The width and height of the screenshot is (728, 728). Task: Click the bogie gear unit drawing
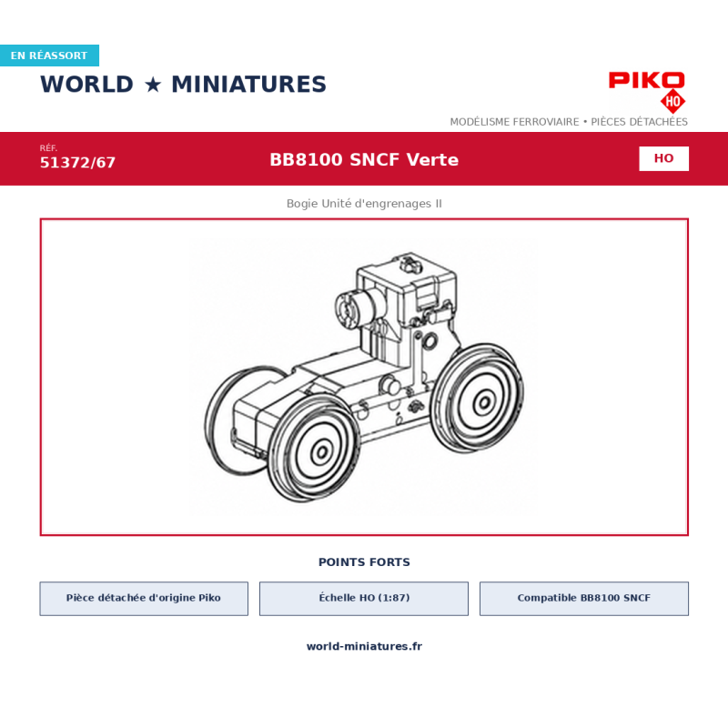(364, 377)
